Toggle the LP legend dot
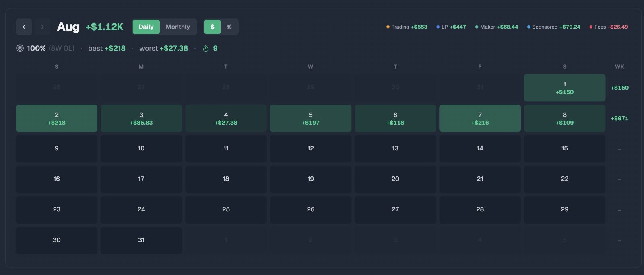This screenshot has height=275, width=644. click(438, 27)
